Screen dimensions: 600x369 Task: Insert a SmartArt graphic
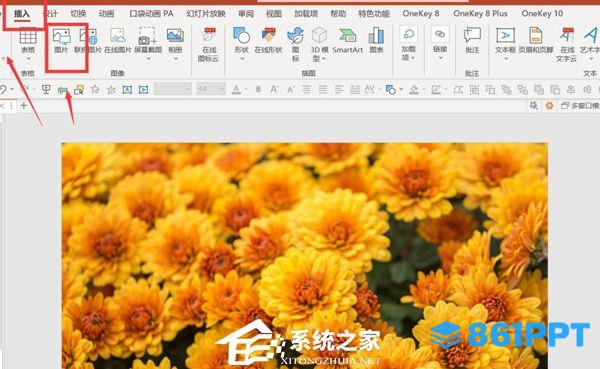(347, 36)
